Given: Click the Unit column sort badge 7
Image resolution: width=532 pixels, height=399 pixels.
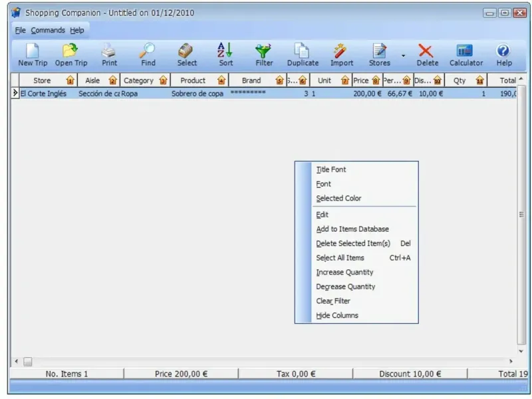Looking at the screenshot, I should click(x=345, y=80).
